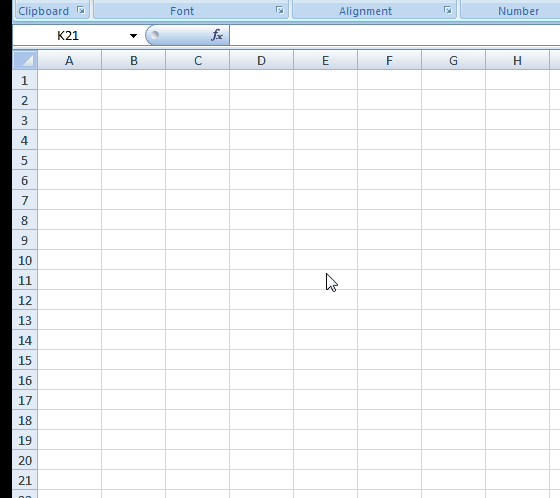Select row 9 header

[25, 240]
